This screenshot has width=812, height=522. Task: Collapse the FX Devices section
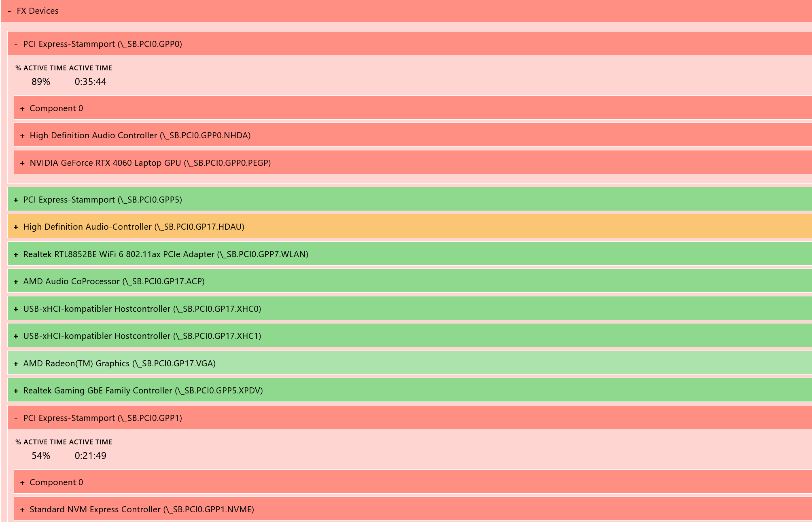[9, 11]
